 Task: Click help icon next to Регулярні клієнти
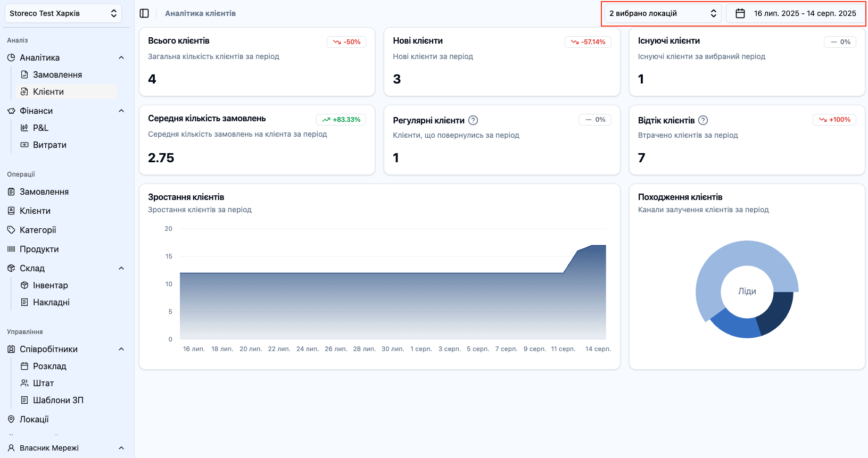pyautogui.click(x=473, y=120)
